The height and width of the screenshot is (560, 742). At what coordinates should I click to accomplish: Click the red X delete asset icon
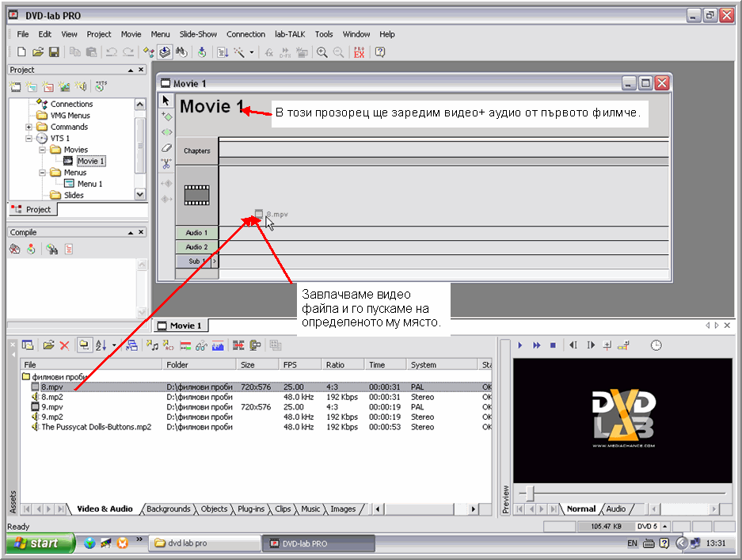65,346
